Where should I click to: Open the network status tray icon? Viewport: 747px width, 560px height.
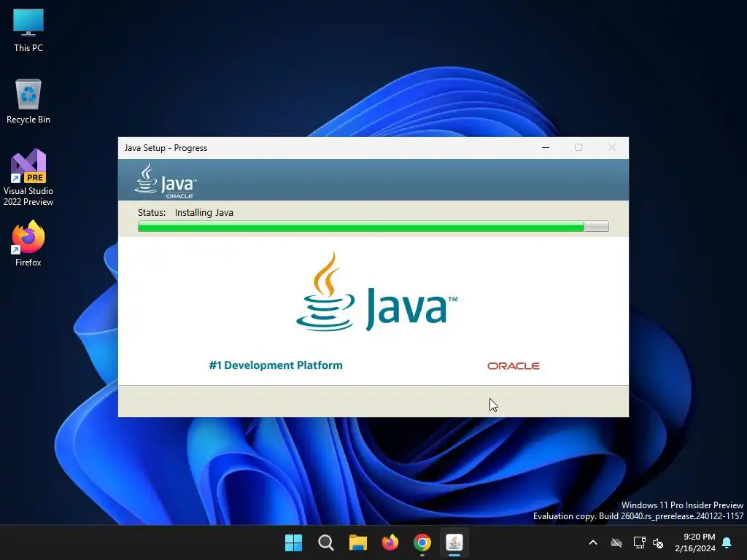pyautogui.click(x=639, y=542)
